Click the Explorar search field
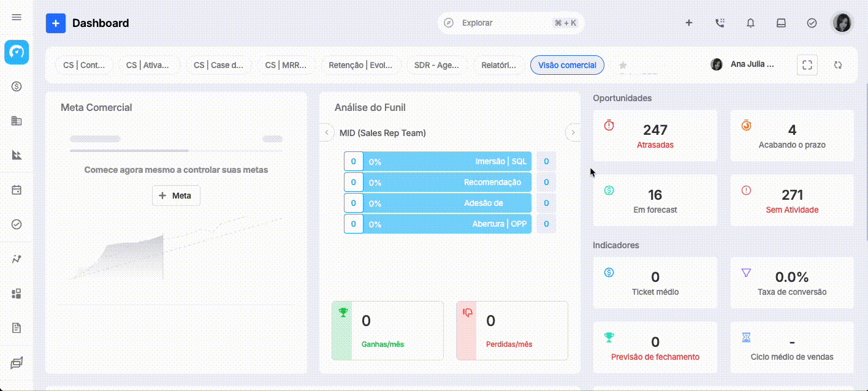 (x=511, y=23)
